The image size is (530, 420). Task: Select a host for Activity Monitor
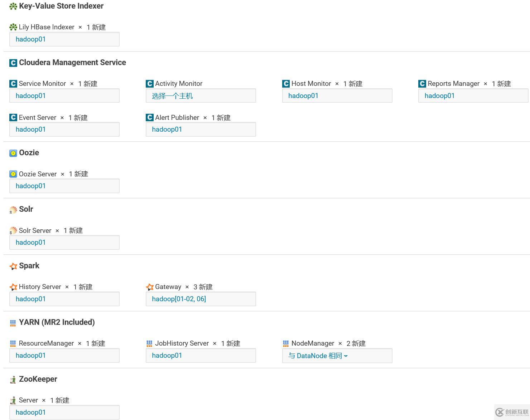click(172, 96)
